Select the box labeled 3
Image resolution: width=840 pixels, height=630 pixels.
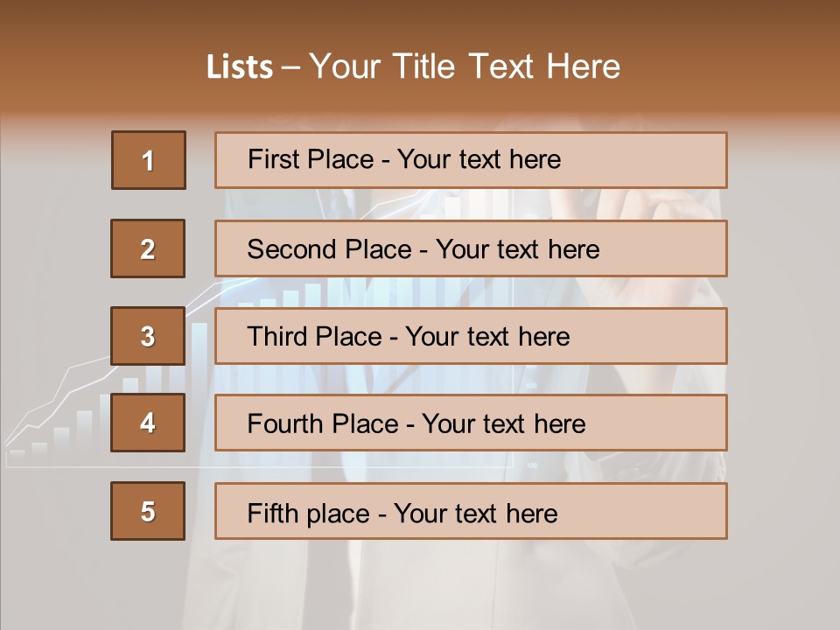(x=148, y=336)
